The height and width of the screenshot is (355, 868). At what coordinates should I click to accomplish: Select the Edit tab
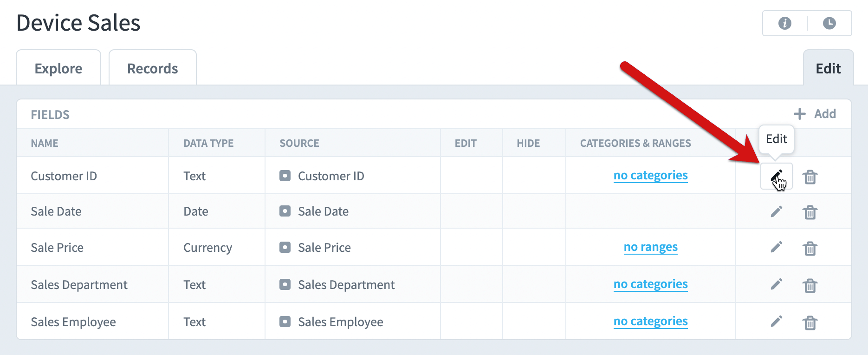click(x=829, y=68)
